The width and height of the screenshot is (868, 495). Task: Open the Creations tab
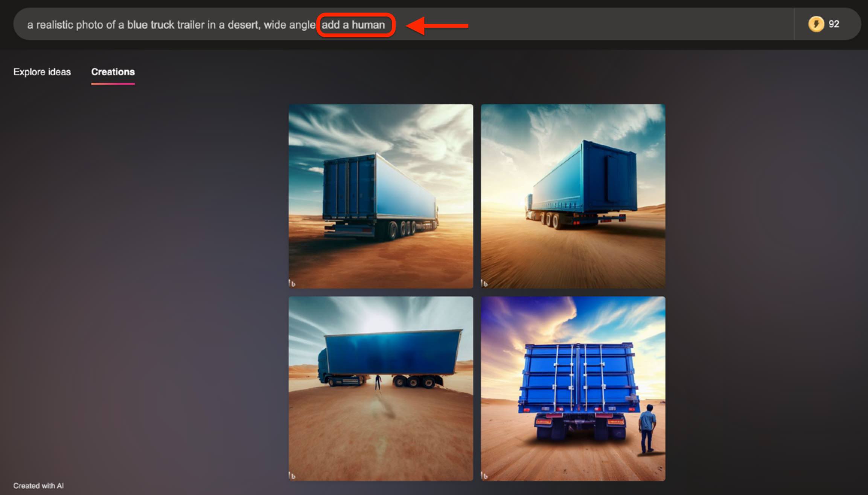click(113, 72)
